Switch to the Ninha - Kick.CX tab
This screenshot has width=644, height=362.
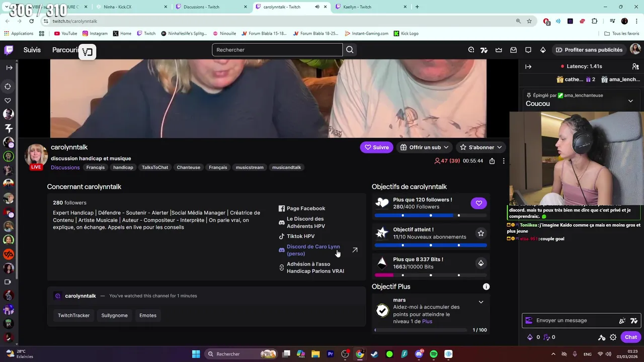(132, 7)
